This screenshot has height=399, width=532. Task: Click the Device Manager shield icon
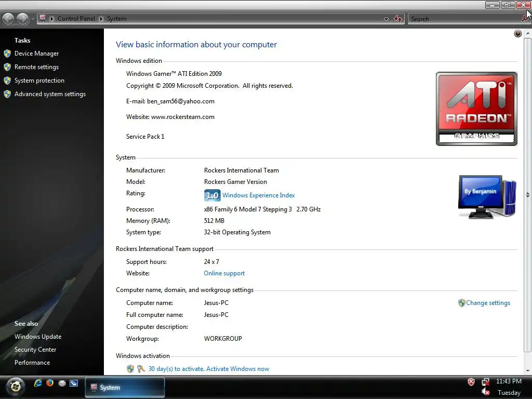[7, 54]
